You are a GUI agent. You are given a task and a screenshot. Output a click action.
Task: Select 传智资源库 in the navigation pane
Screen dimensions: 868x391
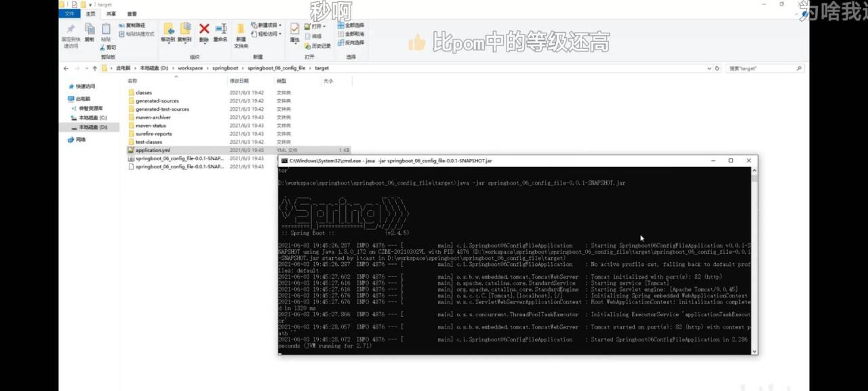click(87, 108)
